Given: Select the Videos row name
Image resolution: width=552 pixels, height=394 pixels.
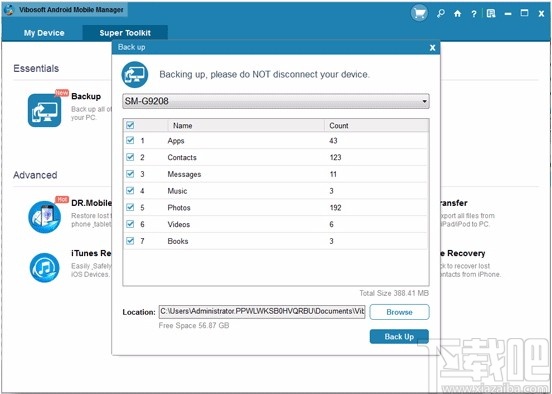Looking at the screenshot, I should point(178,224).
